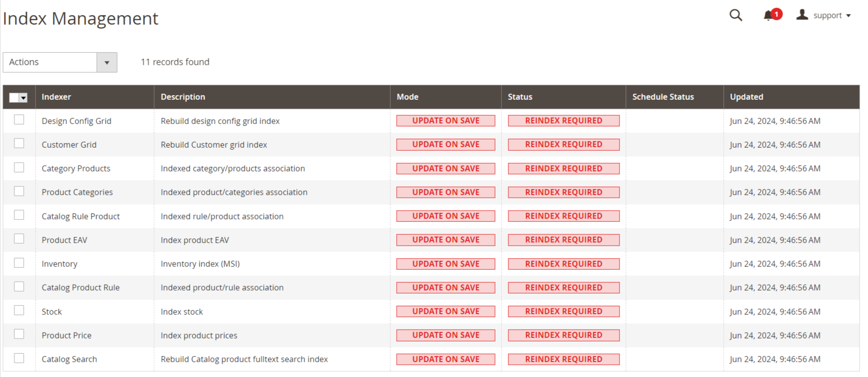Select the Stock indexer checkbox
The image size is (868, 377).
(19, 310)
